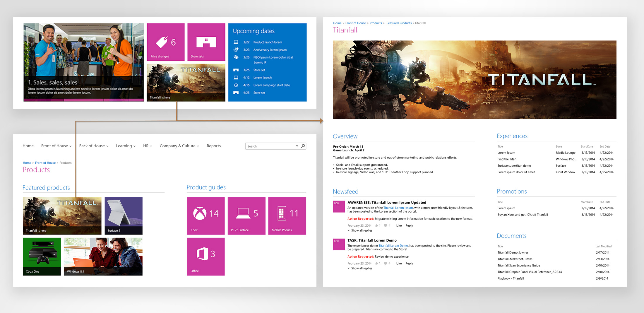This screenshot has width=644, height=313.
Task: Show all replies under AWARENESS post
Action: (360, 230)
